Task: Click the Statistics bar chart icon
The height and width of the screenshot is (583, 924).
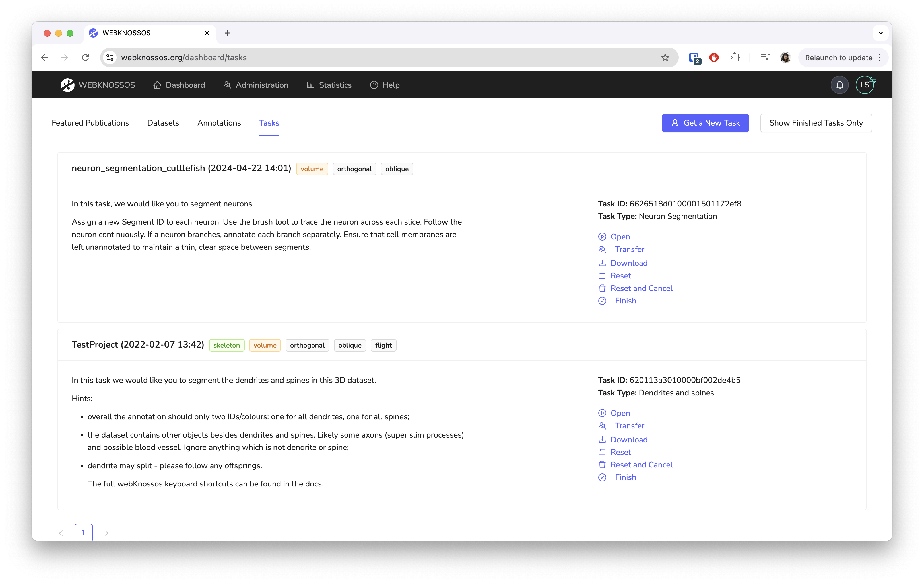Action: (x=310, y=85)
